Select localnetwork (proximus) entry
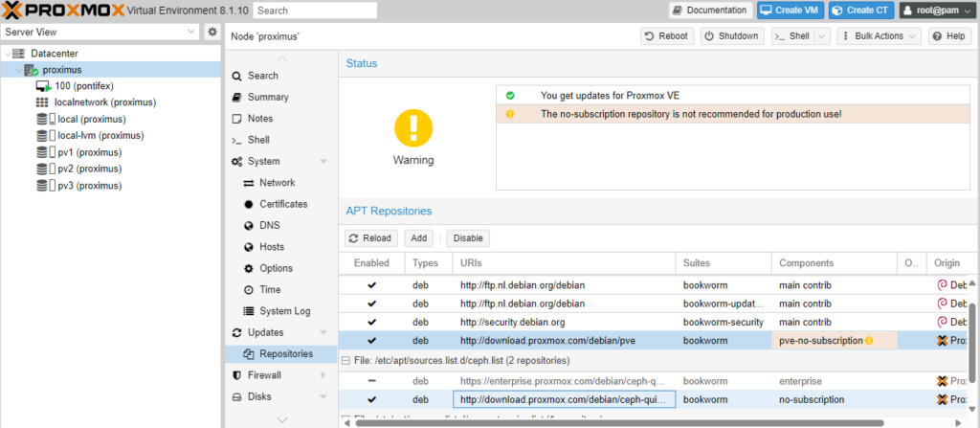The image size is (980, 428). 105,102
